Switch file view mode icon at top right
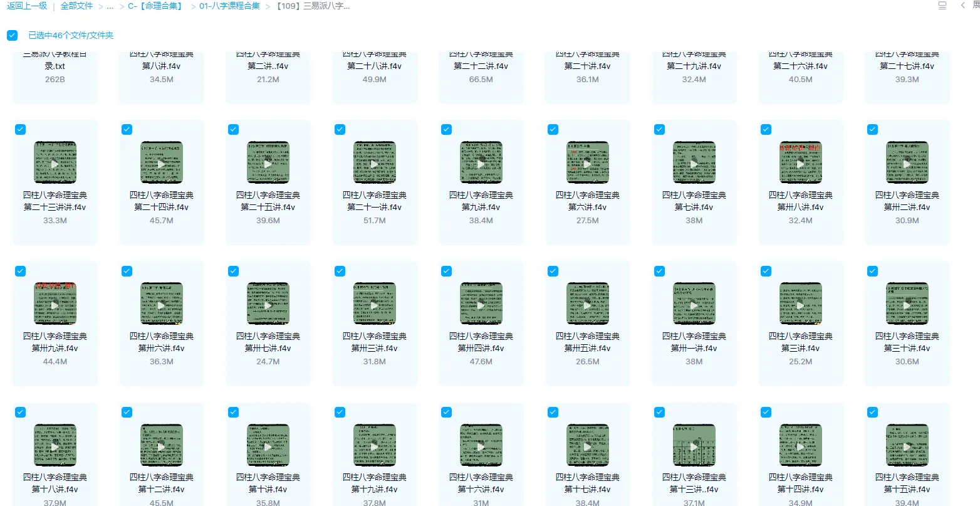 pos(942,6)
